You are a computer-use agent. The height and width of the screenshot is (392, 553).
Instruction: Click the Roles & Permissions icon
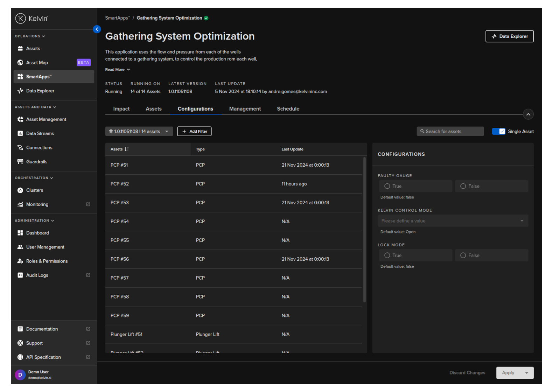tap(20, 261)
